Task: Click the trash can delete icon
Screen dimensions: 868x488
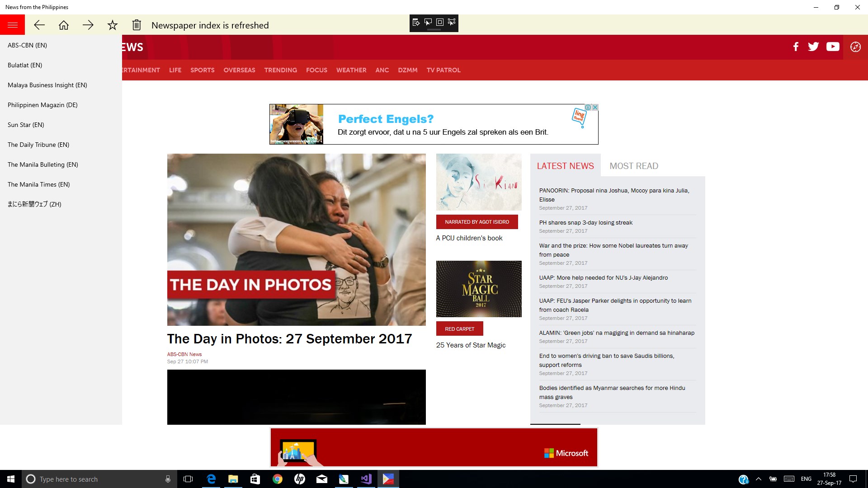Action: (x=137, y=25)
